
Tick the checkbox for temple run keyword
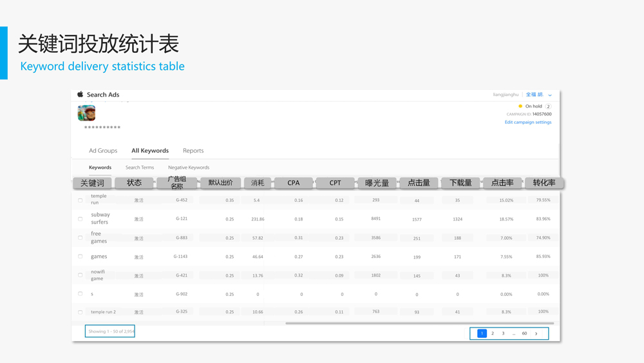[x=80, y=201]
